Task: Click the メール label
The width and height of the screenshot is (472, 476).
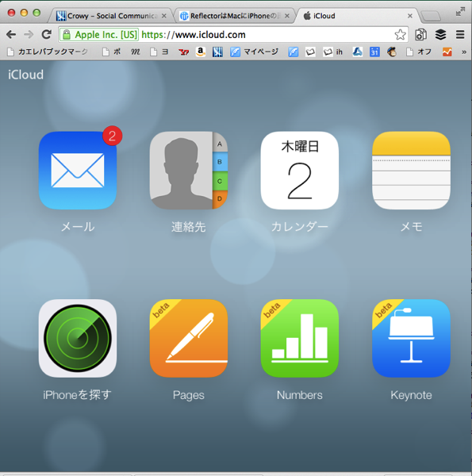Action: (78, 226)
